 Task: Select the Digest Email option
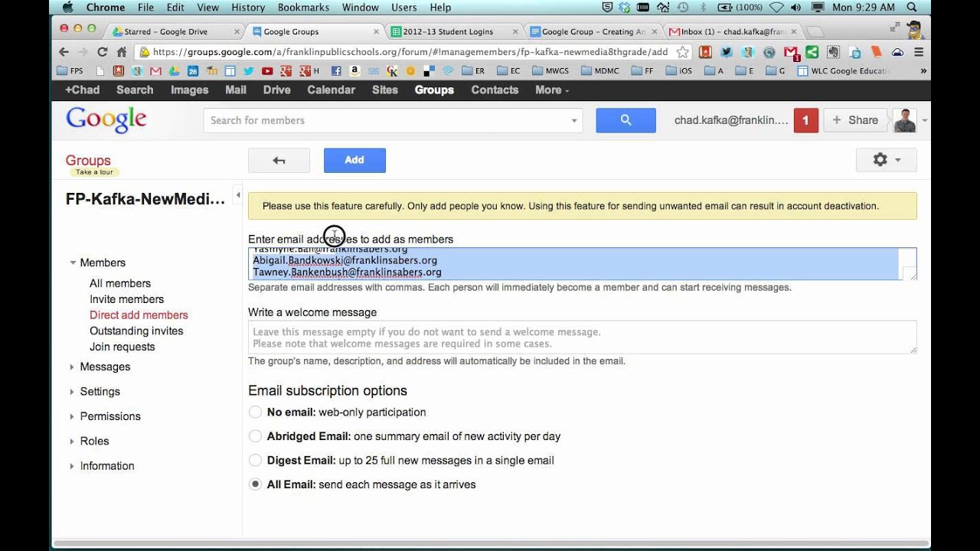tap(255, 460)
